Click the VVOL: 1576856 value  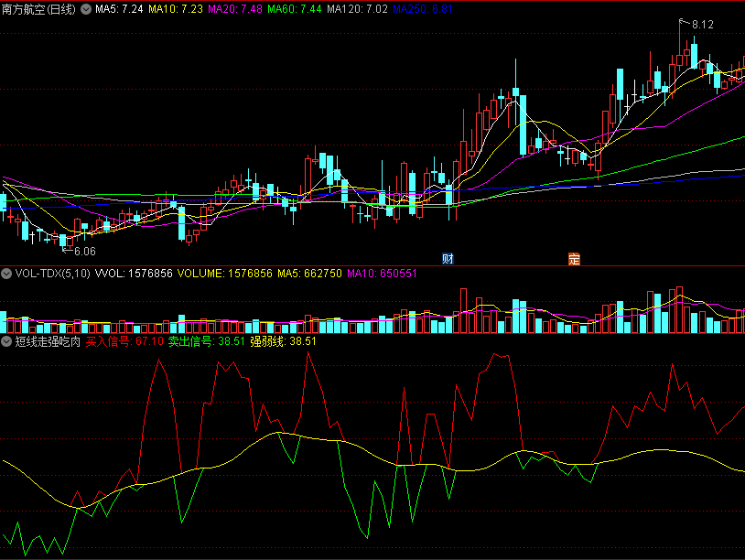(134, 274)
